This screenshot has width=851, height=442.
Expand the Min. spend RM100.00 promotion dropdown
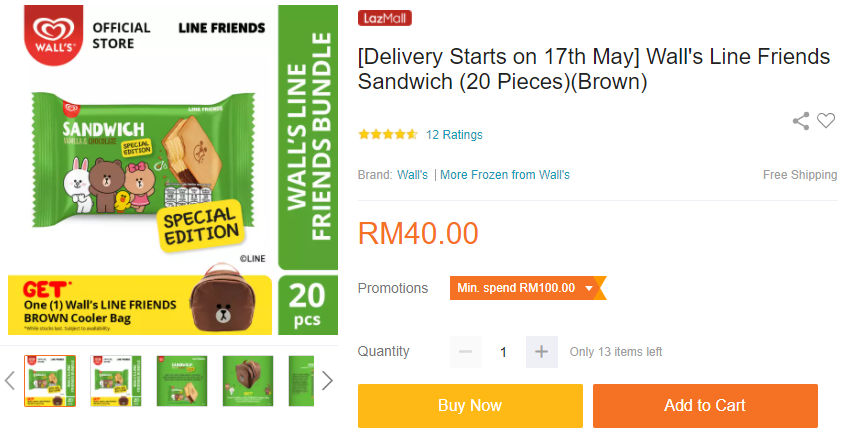click(x=590, y=288)
